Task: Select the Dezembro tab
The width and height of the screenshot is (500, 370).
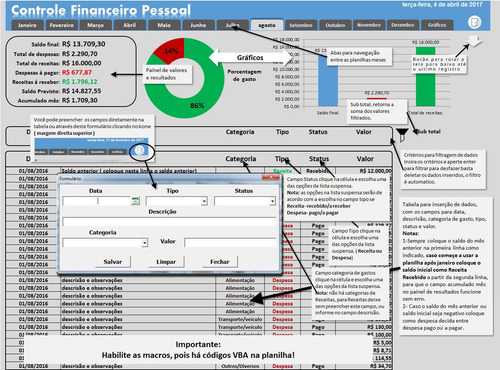Action: pos(403,25)
